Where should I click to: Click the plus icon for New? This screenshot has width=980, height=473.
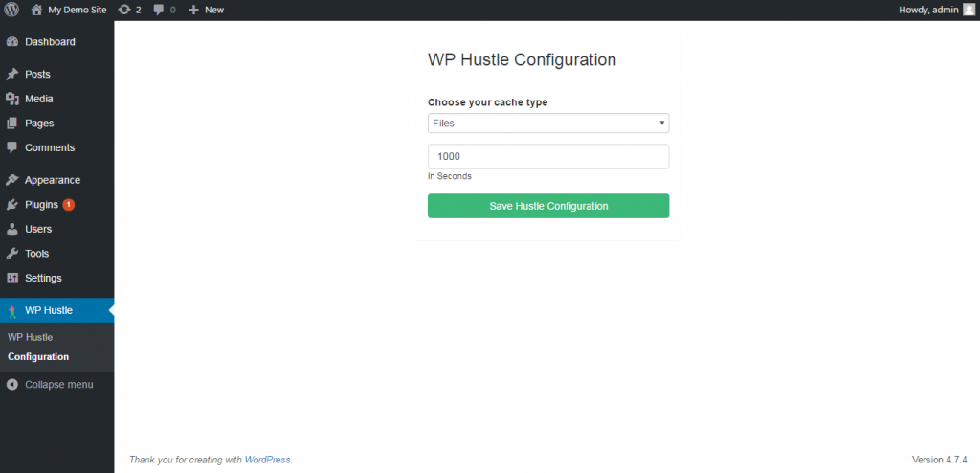pos(193,10)
